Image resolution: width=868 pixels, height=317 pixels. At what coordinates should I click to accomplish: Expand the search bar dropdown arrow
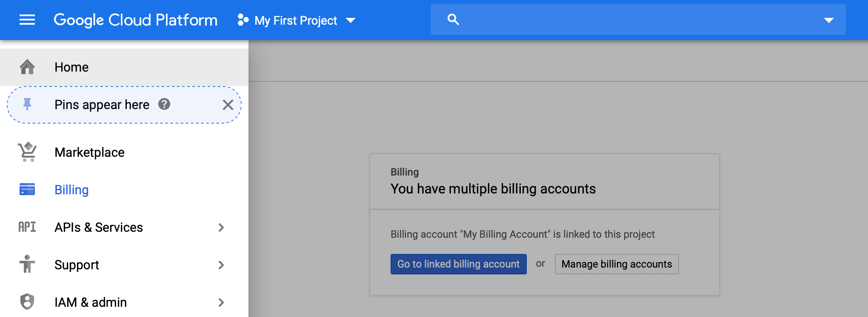828,20
